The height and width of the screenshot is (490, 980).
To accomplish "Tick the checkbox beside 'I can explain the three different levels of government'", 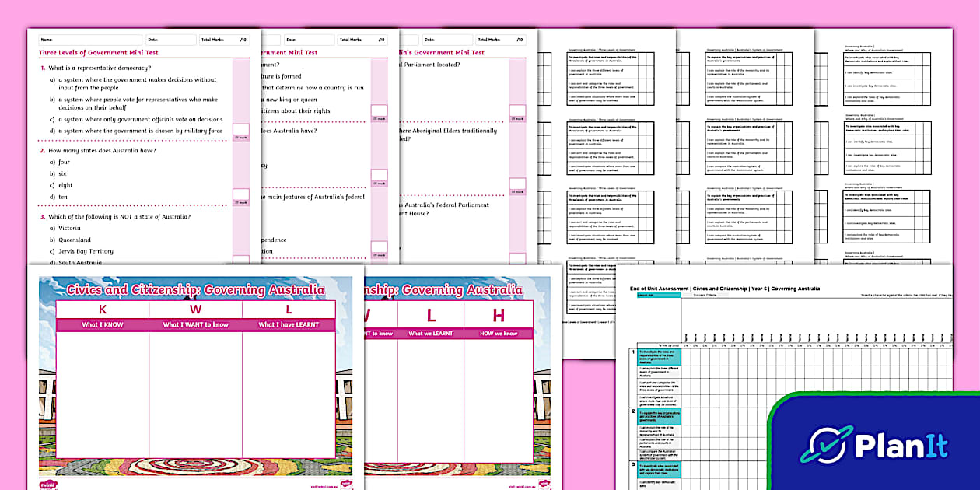I will (644, 72).
